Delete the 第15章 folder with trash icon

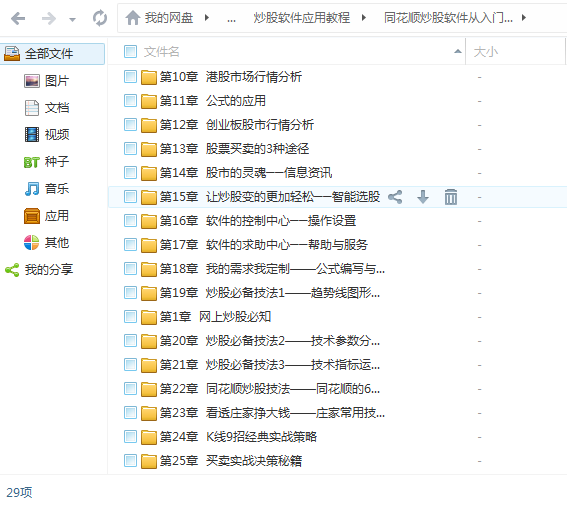coord(451,197)
